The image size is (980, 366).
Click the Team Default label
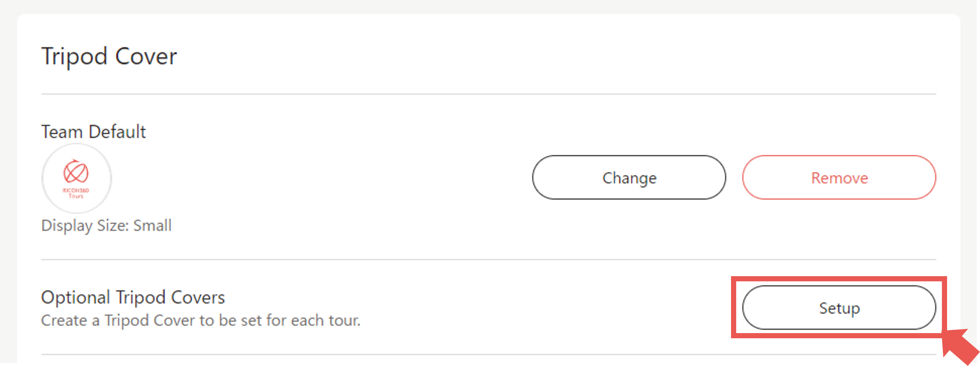93,132
